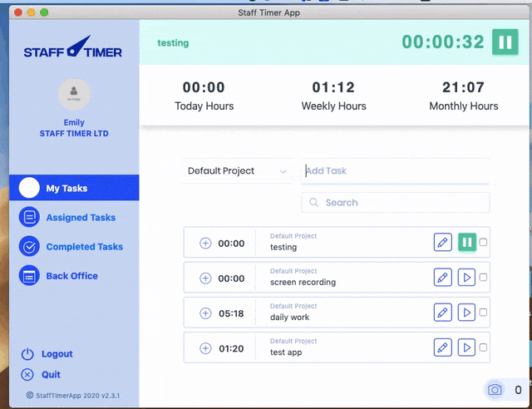Click the Back Office window icon
The image size is (532, 409).
pyautogui.click(x=29, y=276)
